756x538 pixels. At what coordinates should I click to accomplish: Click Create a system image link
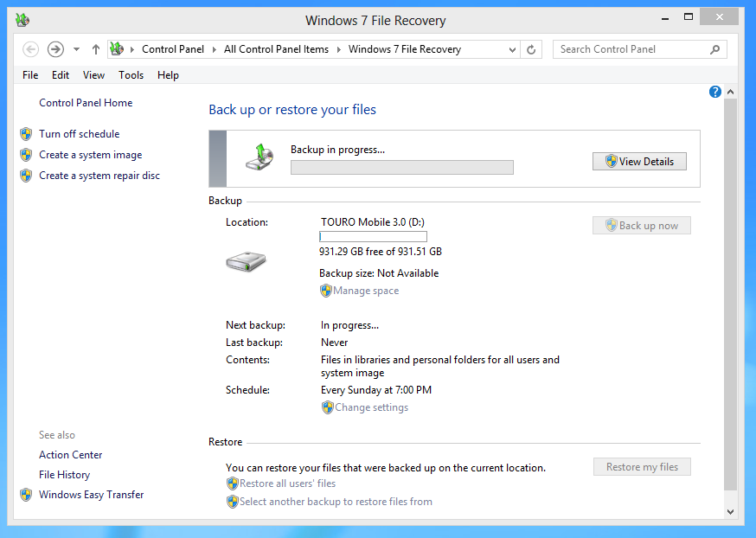(x=91, y=155)
